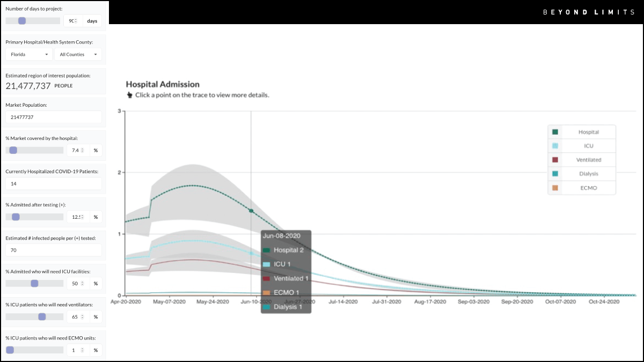Image resolution: width=644 pixels, height=362 pixels.
Task: Click the Oct-24-2020 axis label
Action: pyautogui.click(x=604, y=302)
